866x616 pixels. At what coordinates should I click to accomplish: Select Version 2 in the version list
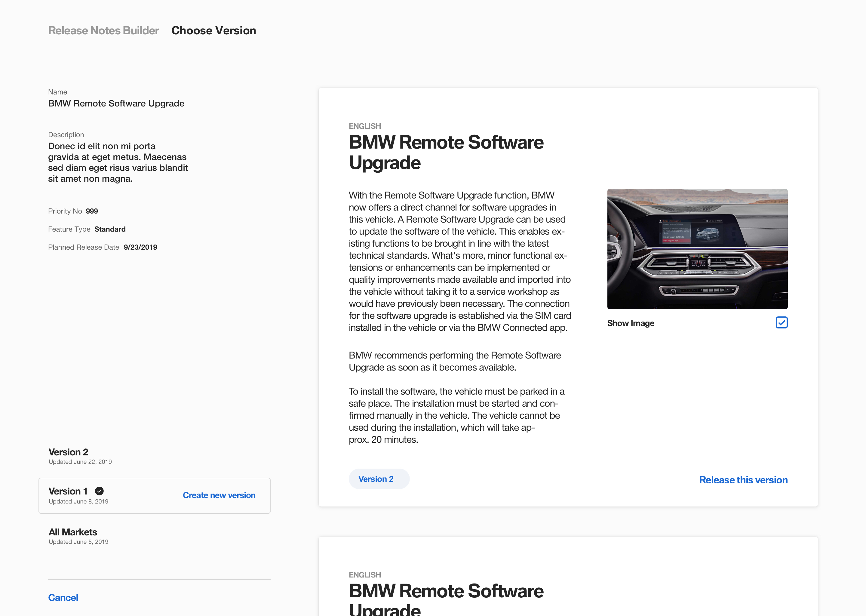point(80,456)
